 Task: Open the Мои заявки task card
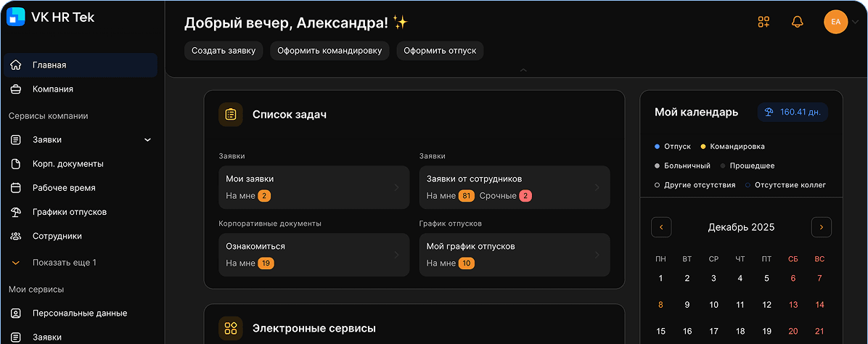[x=314, y=187]
